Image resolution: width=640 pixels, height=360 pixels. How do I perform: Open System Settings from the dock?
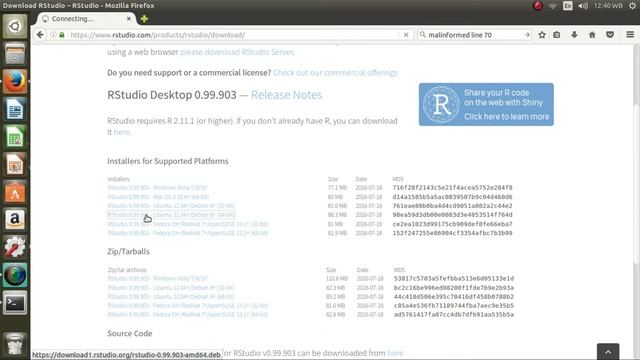[x=15, y=247]
